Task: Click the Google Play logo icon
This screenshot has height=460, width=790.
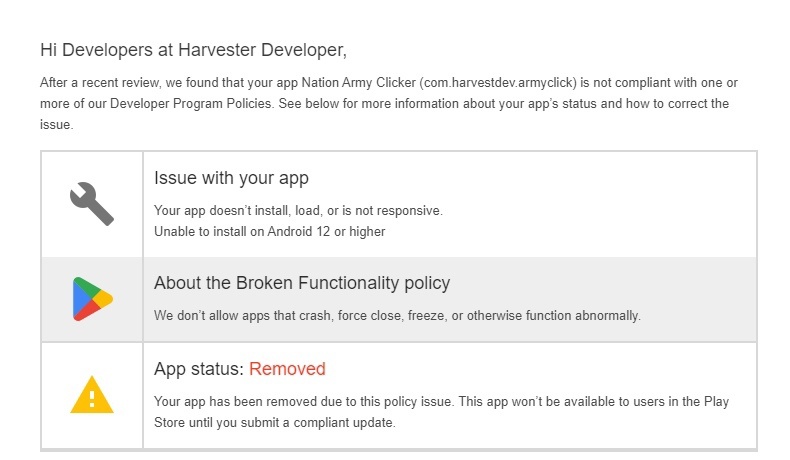Action: (x=93, y=299)
